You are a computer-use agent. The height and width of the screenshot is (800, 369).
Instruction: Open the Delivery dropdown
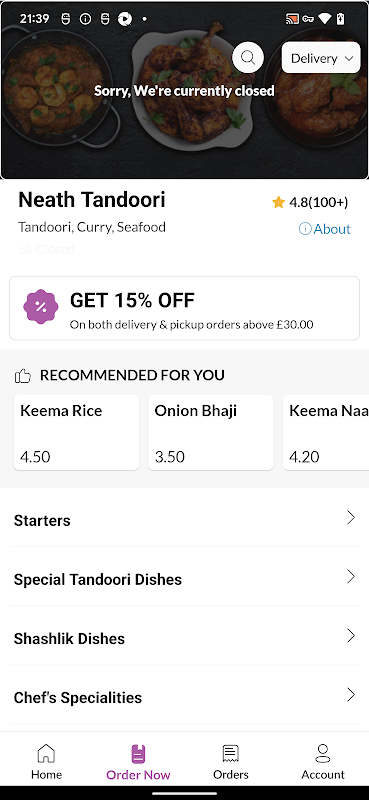click(321, 58)
